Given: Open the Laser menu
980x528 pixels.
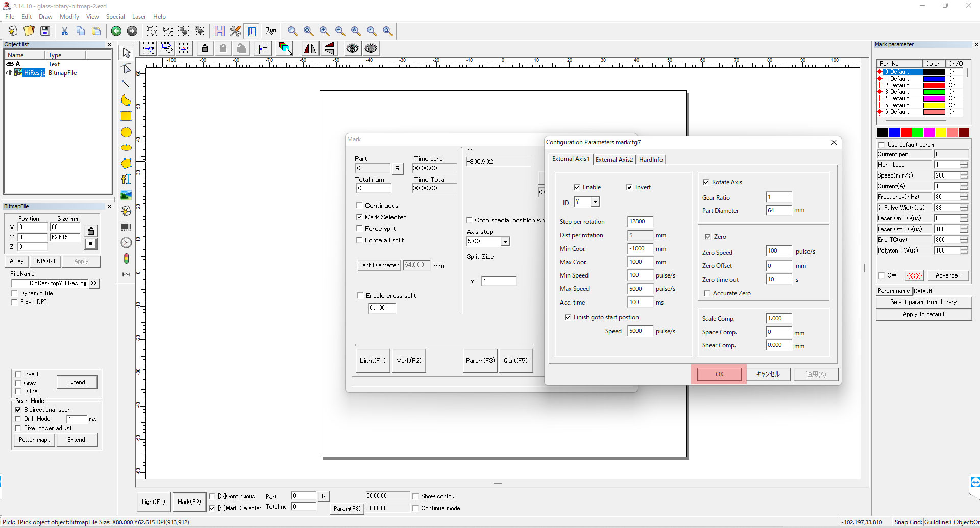Looking at the screenshot, I should (x=139, y=17).
